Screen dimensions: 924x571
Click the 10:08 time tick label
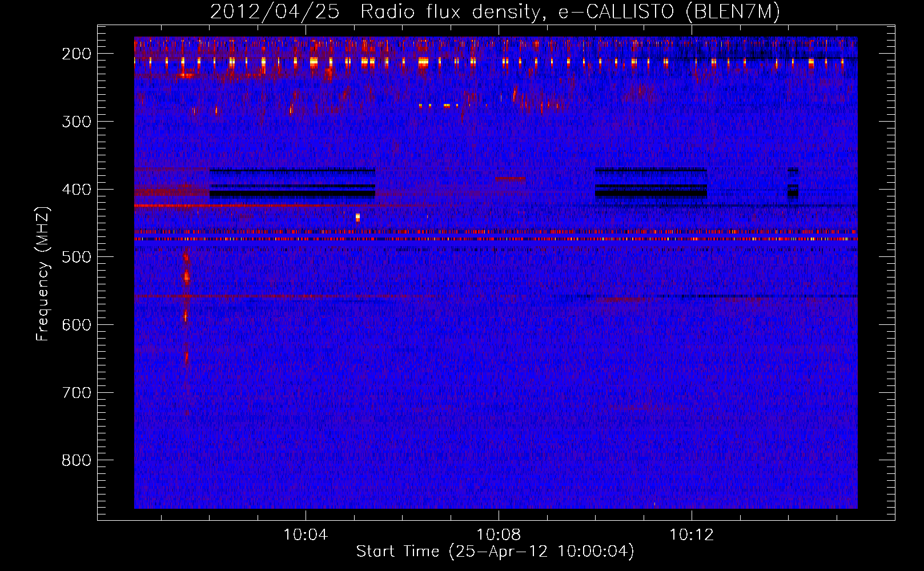(499, 535)
